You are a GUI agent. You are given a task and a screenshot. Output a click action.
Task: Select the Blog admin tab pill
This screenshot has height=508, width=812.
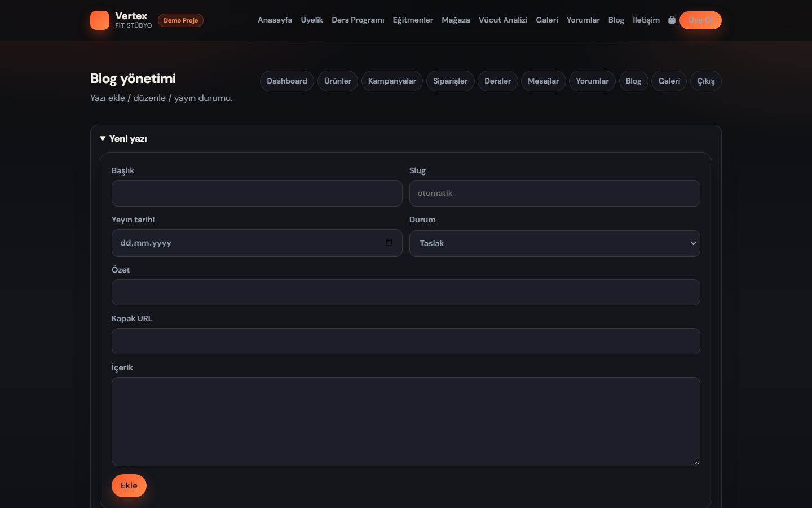633,81
